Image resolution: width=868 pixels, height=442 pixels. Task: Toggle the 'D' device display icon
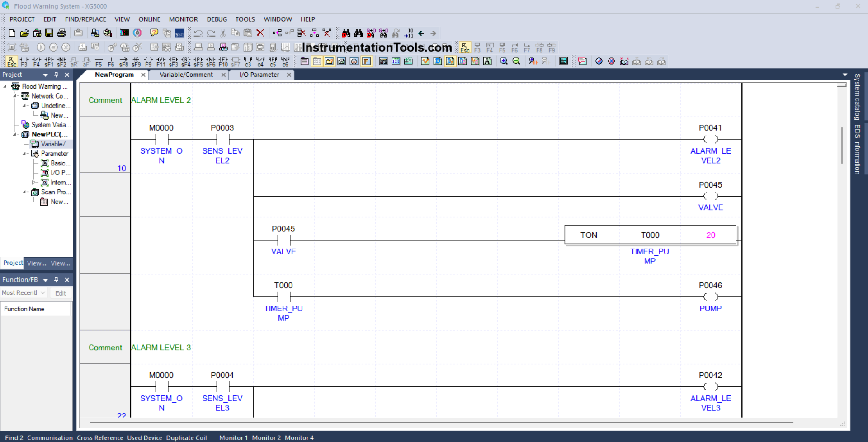[438, 61]
